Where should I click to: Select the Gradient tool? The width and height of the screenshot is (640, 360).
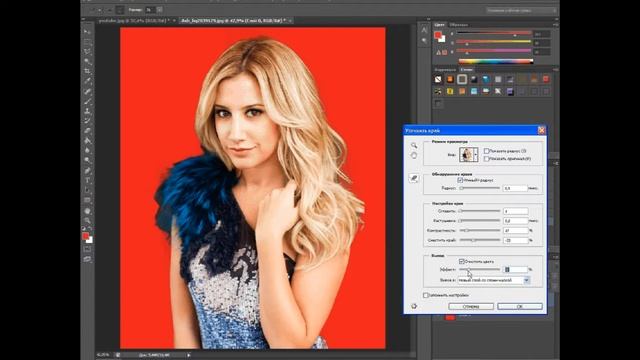pyautogui.click(x=87, y=141)
